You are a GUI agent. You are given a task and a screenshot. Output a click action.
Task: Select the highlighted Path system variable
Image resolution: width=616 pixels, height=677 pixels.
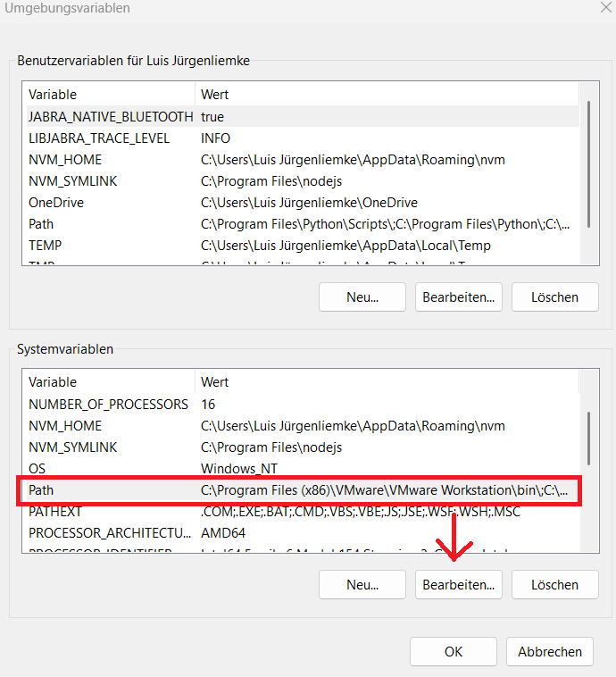tap(41, 490)
